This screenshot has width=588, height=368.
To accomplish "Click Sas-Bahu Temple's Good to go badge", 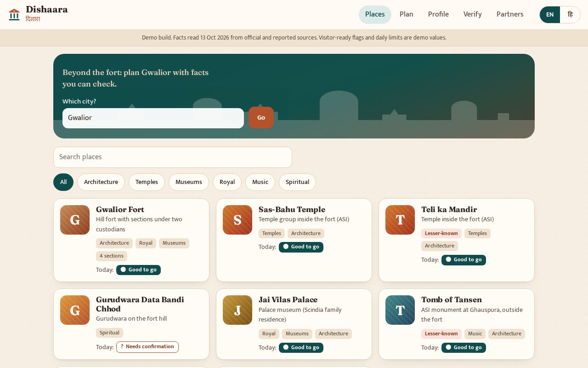I will pyautogui.click(x=301, y=247).
